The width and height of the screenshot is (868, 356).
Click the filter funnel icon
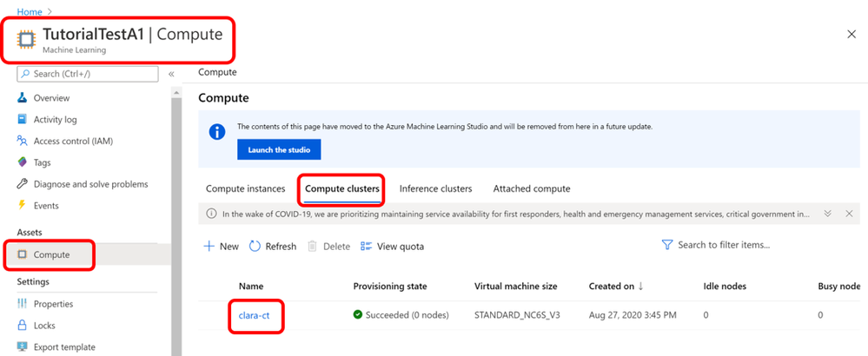(667, 245)
